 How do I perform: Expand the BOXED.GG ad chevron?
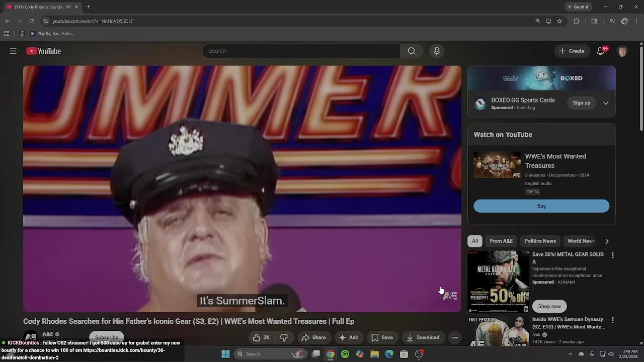[606, 103]
